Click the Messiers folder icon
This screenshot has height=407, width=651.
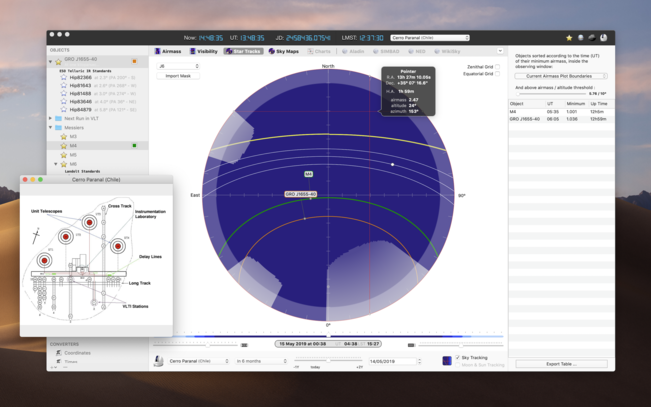click(59, 128)
